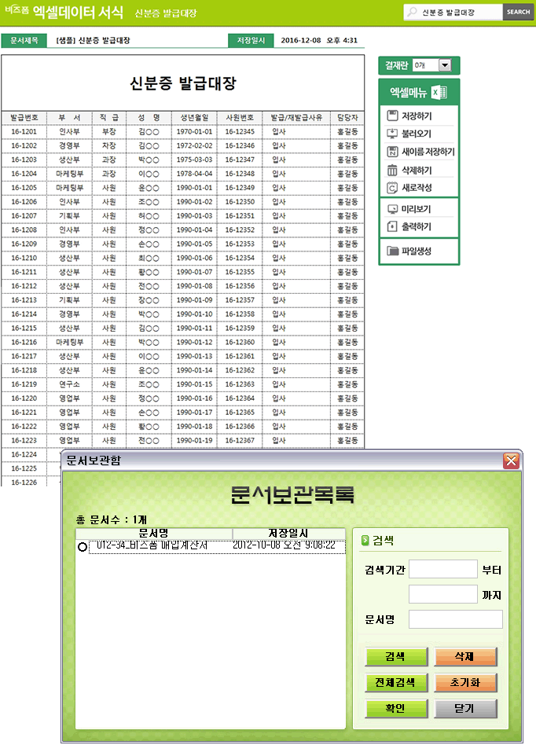Click the 검색기간 start date field
The image size is (536, 756).
click(443, 569)
